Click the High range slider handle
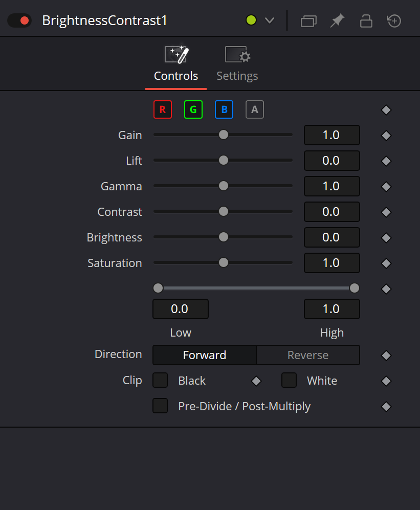Image resolution: width=420 pixels, height=510 pixels. pyautogui.click(x=355, y=288)
